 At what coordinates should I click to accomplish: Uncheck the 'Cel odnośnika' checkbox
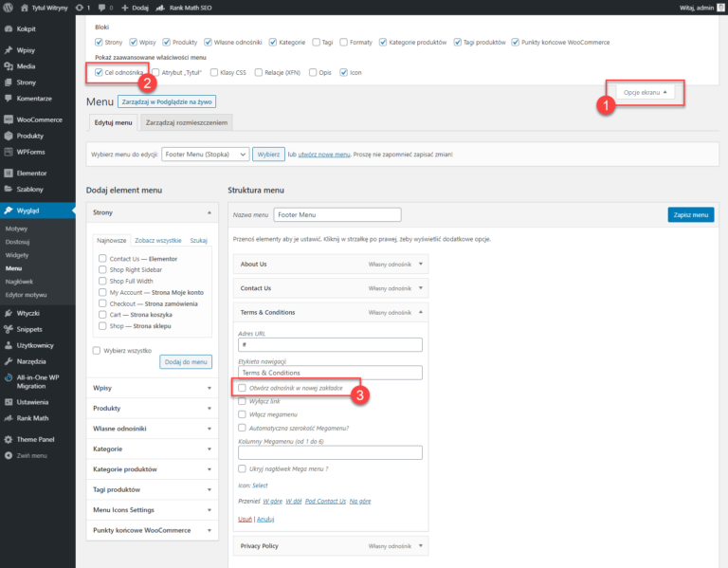tap(100, 72)
